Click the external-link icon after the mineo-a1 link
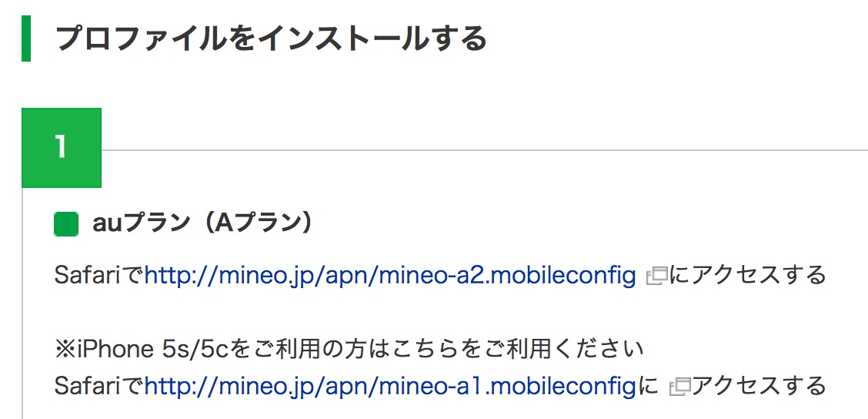The image size is (868, 419). click(x=679, y=387)
